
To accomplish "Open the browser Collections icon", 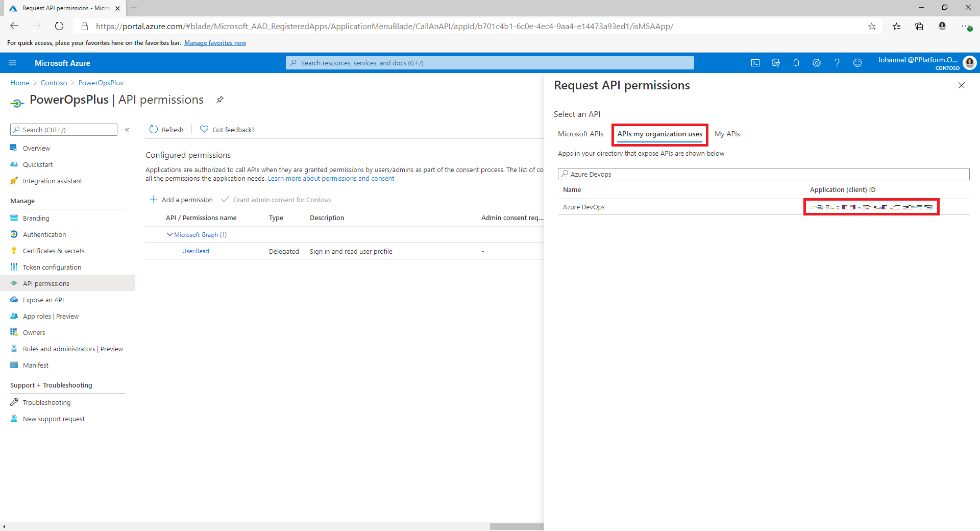I will 919,26.
